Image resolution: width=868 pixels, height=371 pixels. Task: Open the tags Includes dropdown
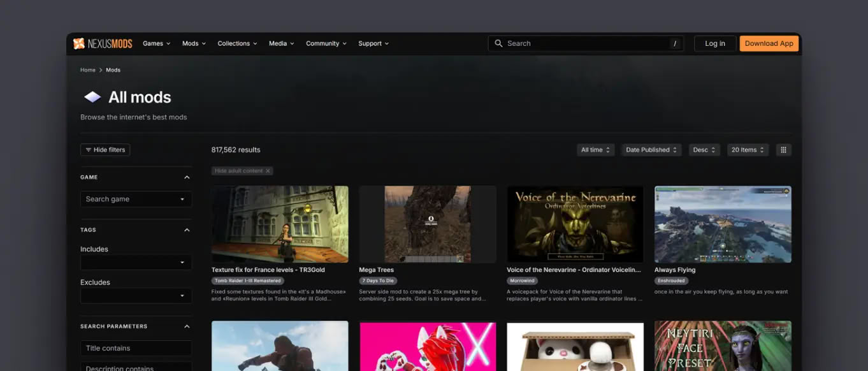pos(136,262)
